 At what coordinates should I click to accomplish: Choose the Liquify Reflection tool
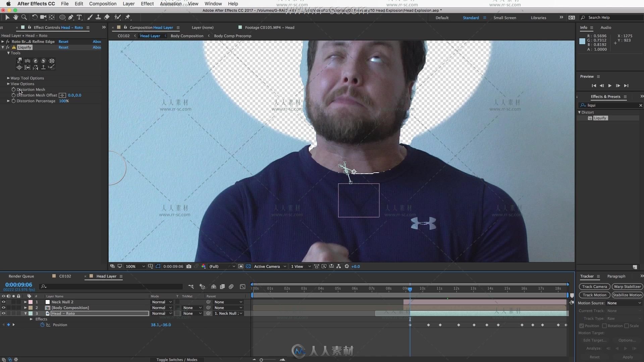coord(36,67)
